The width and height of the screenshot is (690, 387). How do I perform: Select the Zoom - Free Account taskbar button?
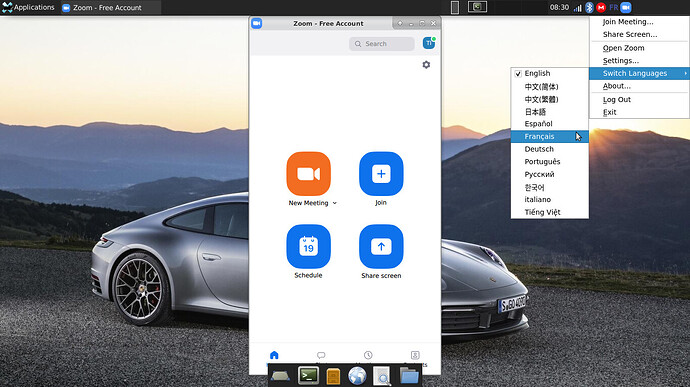pyautogui.click(x=110, y=7)
